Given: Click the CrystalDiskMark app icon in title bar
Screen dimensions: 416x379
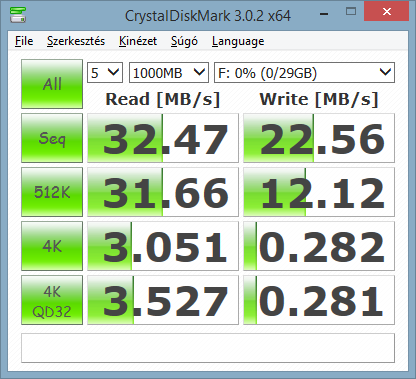Looking at the screenshot, I should pyautogui.click(x=18, y=15).
